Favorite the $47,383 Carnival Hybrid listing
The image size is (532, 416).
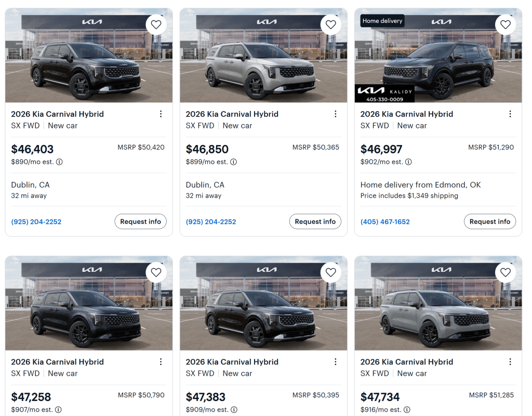tap(331, 272)
